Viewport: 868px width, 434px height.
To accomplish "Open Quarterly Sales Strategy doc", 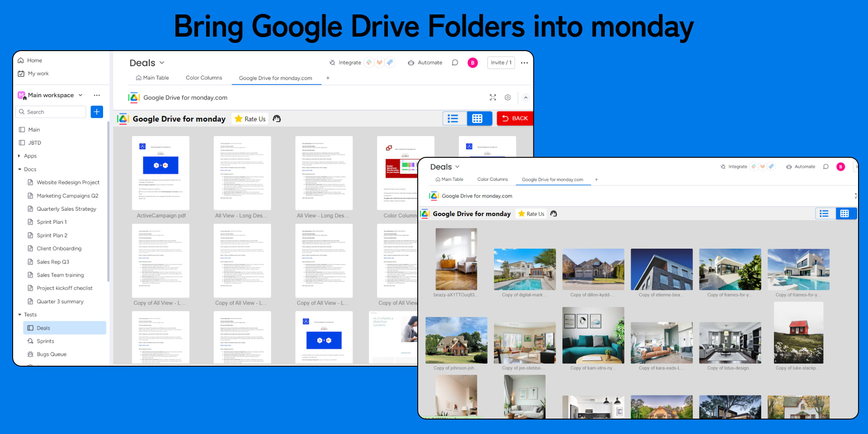I will [62, 209].
